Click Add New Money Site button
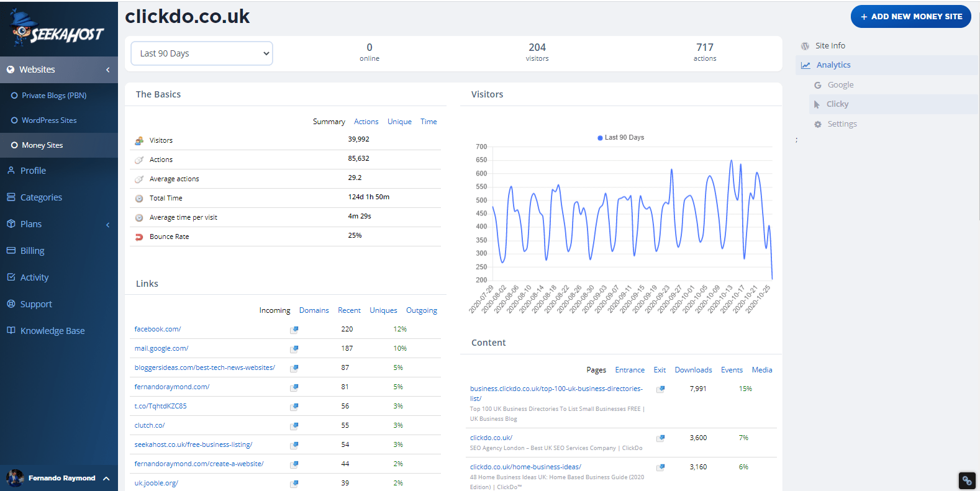The height and width of the screenshot is (491, 980). (x=910, y=17)
